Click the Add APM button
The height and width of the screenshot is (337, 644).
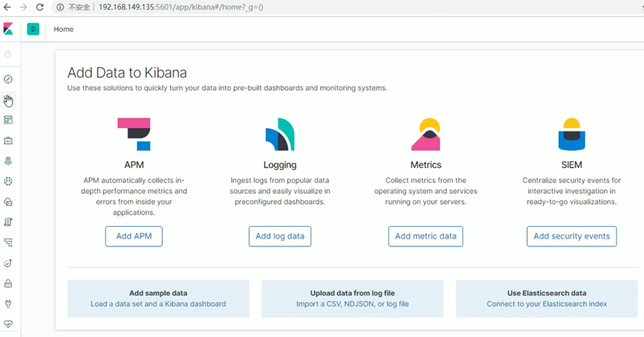pos(134,236)
